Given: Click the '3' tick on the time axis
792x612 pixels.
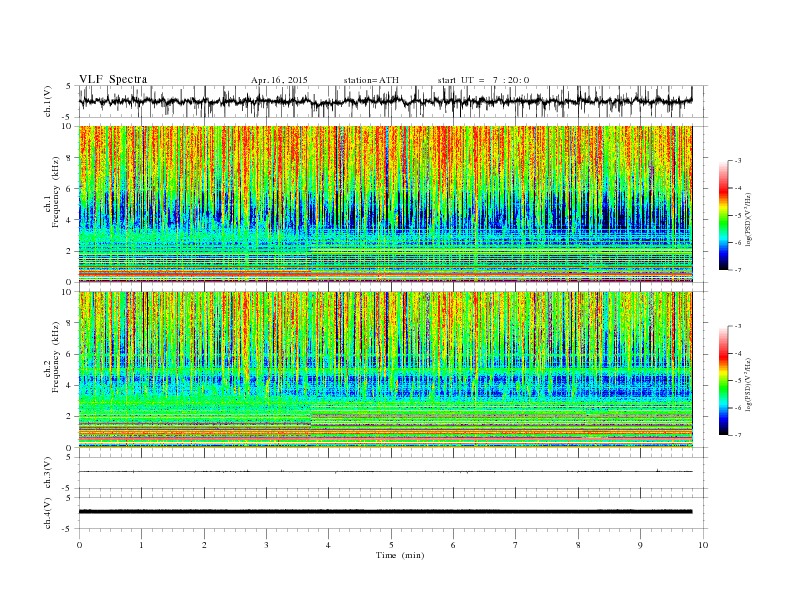Looking at the screenshot, I should point(267,545).
